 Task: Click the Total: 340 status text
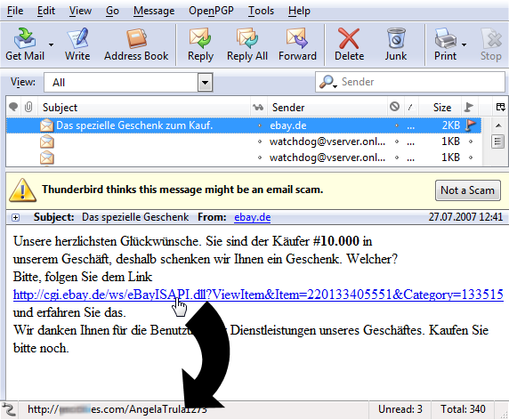point(463,409)
